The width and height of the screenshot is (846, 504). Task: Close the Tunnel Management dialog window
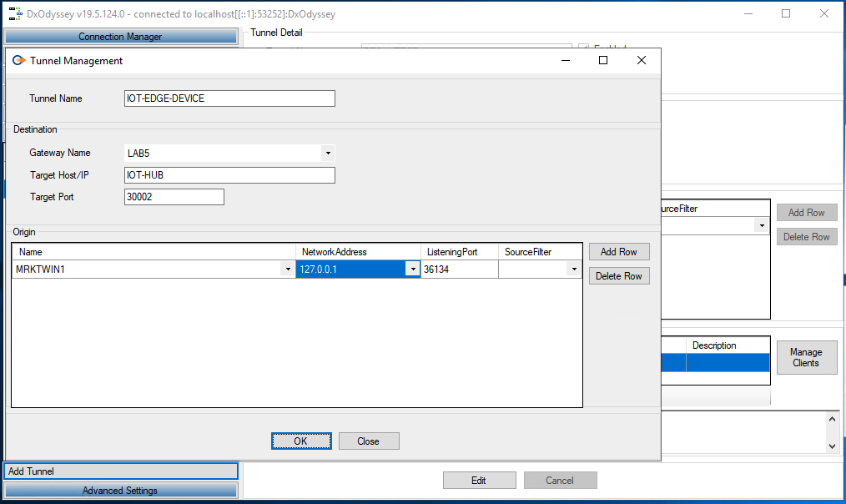[641, 60]
